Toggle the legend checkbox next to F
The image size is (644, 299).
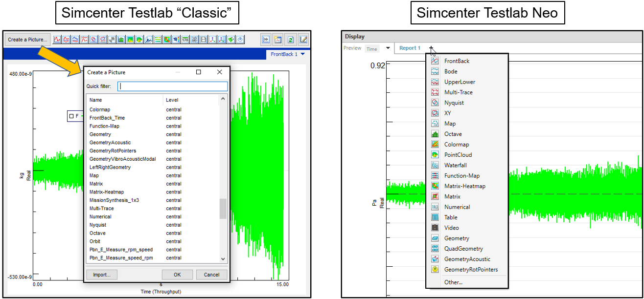(x=71, y=116)
